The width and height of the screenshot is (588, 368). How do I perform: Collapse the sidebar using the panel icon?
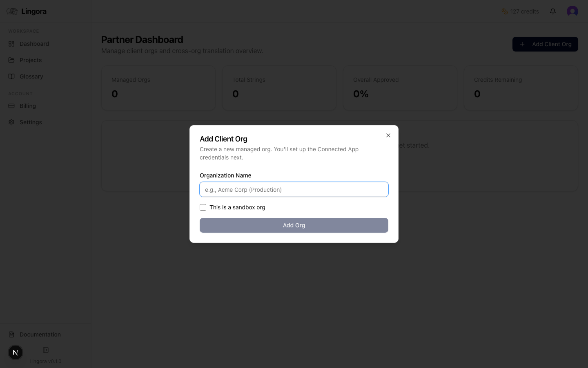45,350
